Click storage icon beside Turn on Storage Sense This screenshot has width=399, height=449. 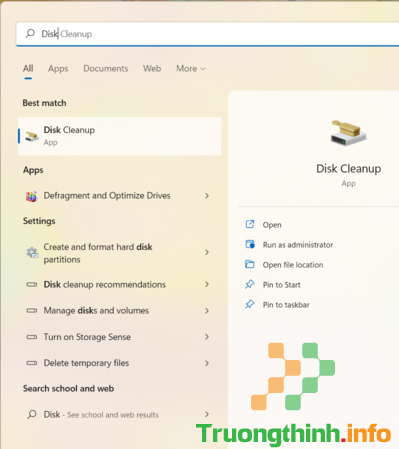click(x=32, y=337)
